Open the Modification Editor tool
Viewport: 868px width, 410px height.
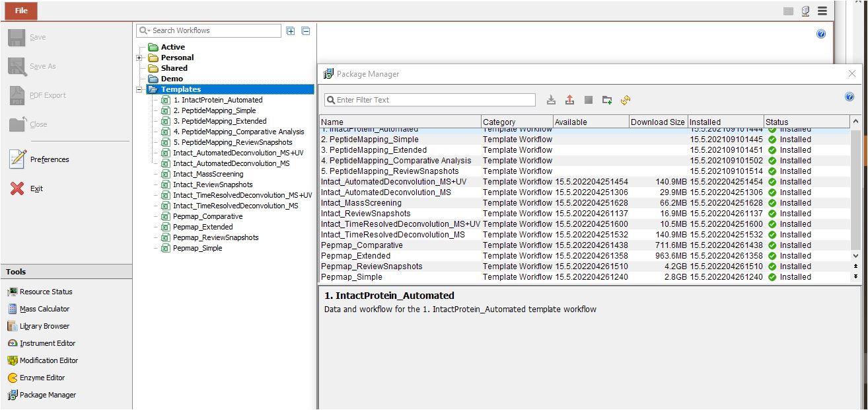point(43,360)
